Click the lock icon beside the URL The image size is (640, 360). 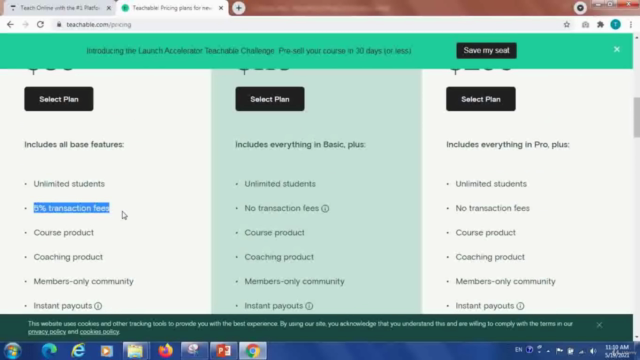pyautogui.click(x=59, y=24)
